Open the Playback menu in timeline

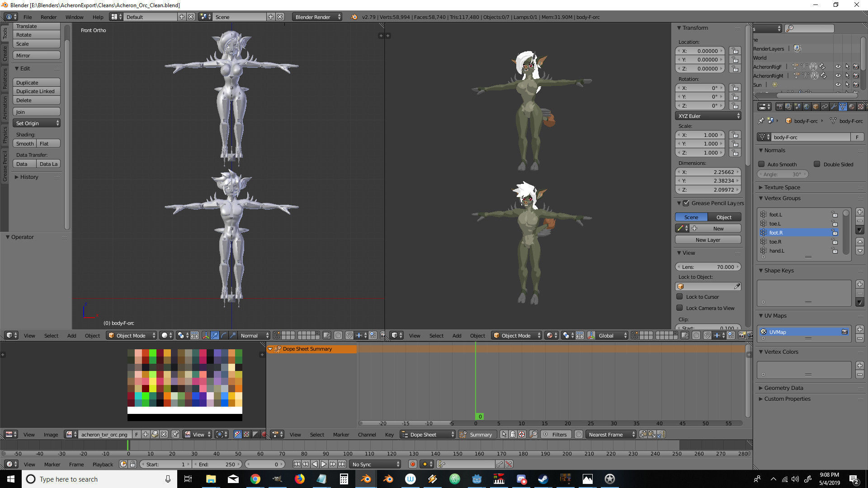tap(103, 464)
